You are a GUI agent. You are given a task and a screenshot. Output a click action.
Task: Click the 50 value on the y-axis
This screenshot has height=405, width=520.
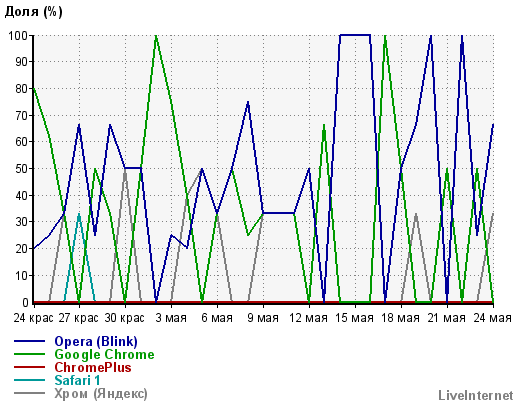[21, 169]
